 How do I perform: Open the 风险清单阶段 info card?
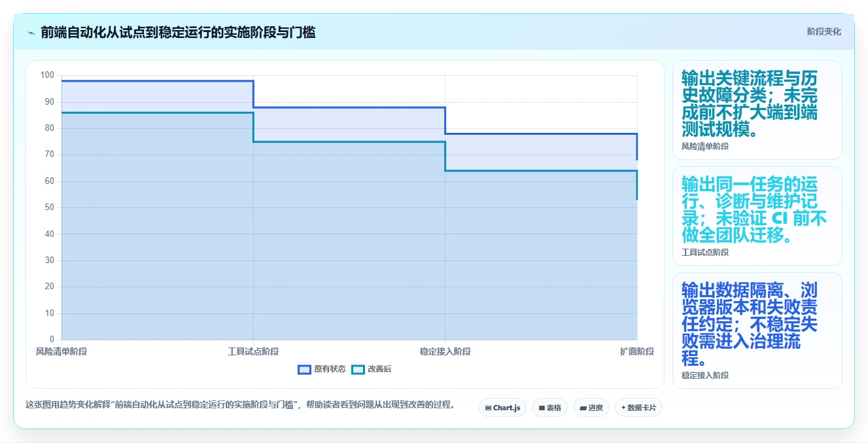pyautogui.click(x=757, y=110)
